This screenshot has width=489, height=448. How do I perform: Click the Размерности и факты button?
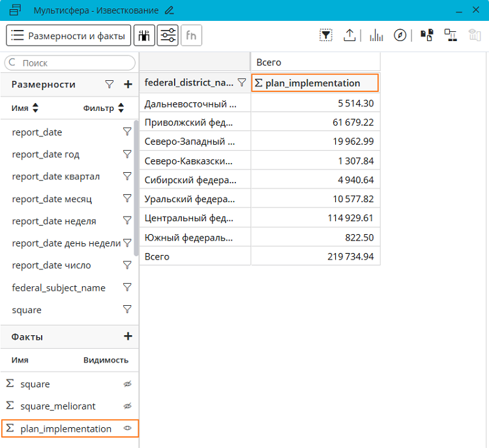[x=68, y=36]
